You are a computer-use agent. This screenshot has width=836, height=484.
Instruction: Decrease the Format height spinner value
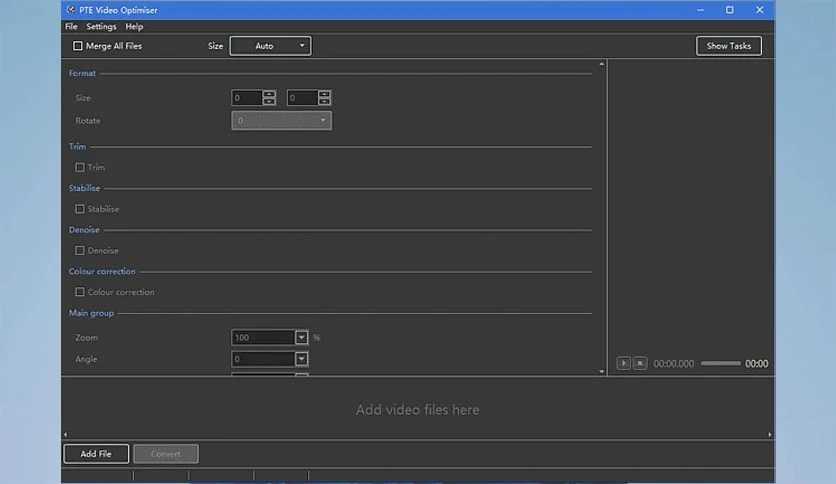[x=324, y=101]
